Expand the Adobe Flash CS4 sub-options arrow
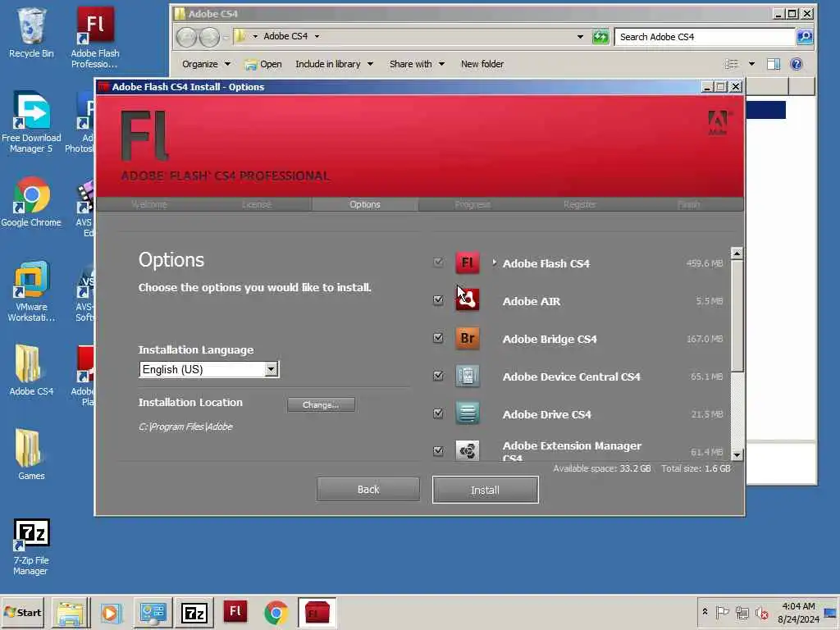 click(494, 262)
